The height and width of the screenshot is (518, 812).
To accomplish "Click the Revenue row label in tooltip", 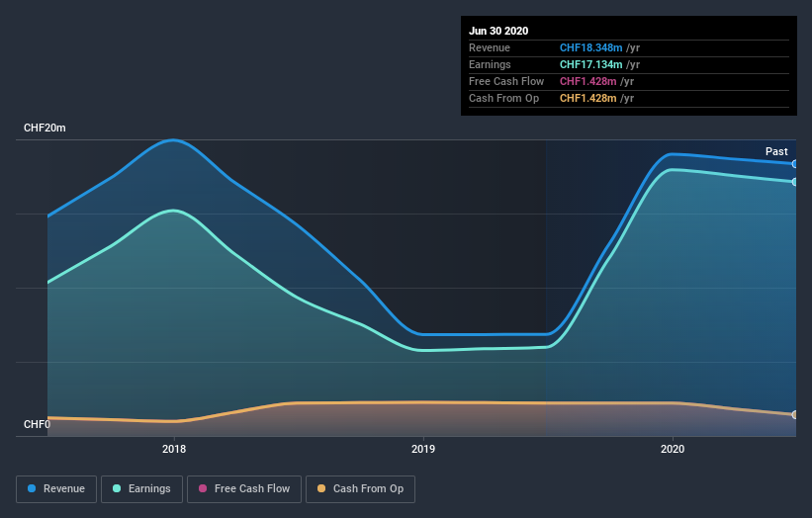I will tap(490, 47).
